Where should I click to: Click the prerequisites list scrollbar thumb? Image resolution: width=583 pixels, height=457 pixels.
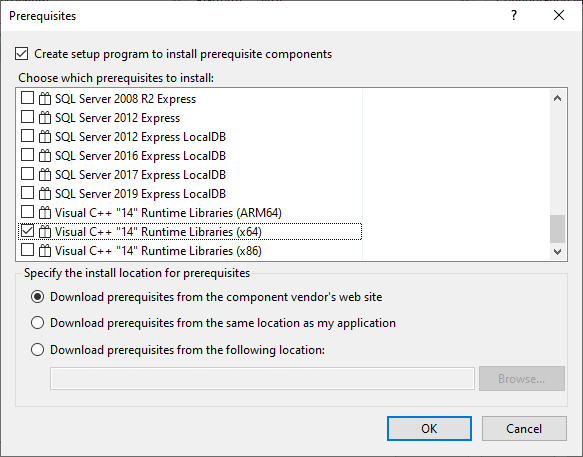(557, 228)
